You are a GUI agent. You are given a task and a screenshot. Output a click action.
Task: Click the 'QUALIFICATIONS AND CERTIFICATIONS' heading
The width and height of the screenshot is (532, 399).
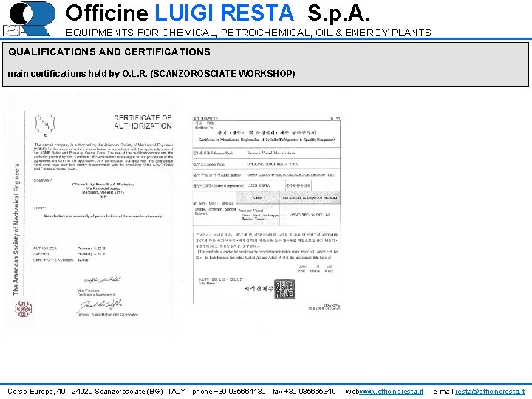coord(109,52)
